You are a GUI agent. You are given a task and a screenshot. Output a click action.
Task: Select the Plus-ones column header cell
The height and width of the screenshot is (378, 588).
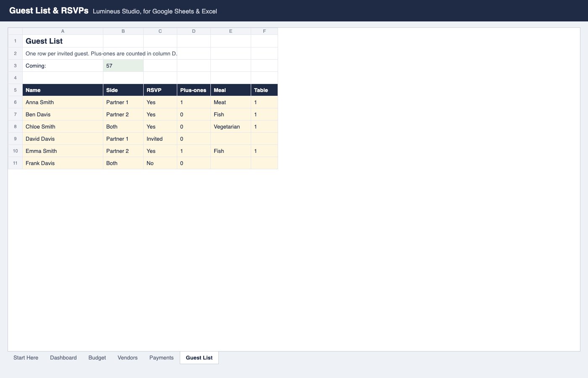(194, 90)
